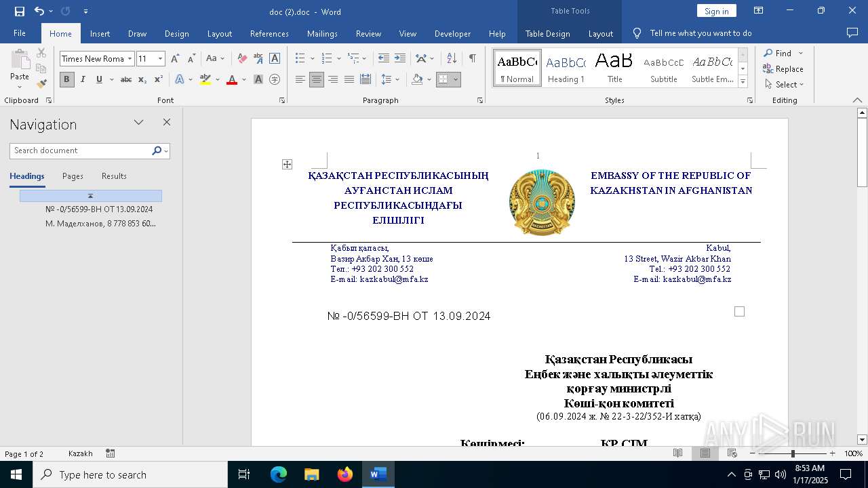
Task: Open Character Shading tool icon
Action: tap(258, 79)
